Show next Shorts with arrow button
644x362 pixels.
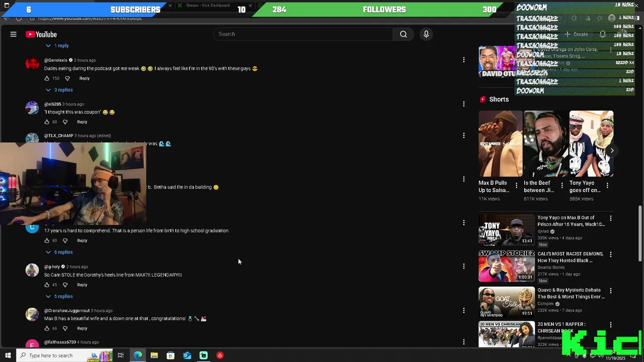[612, 150]
